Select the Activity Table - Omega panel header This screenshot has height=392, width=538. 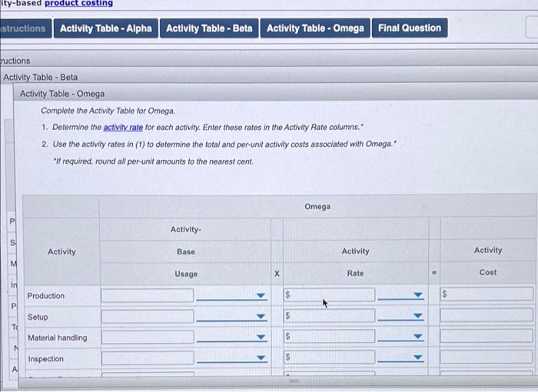click(x=275, y=93)
